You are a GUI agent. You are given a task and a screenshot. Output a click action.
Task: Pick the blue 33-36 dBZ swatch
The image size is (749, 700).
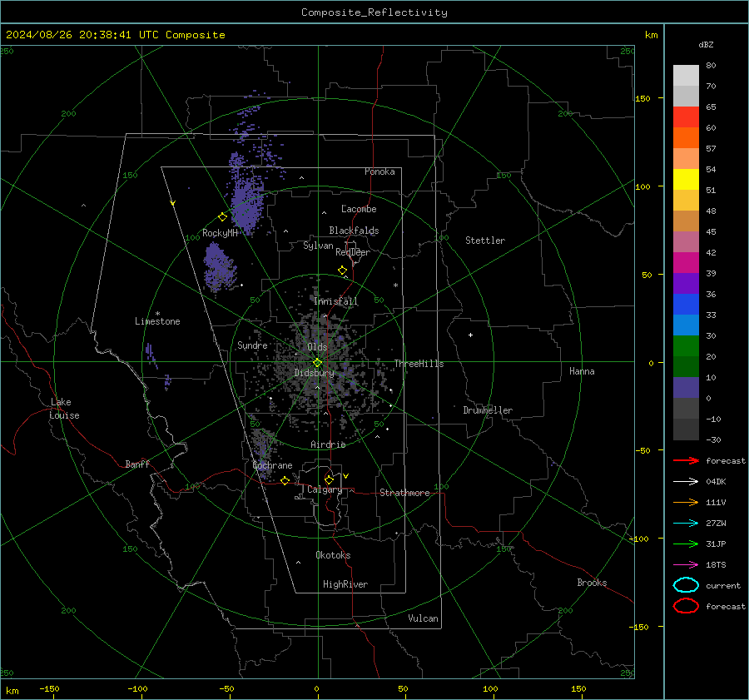686,305
